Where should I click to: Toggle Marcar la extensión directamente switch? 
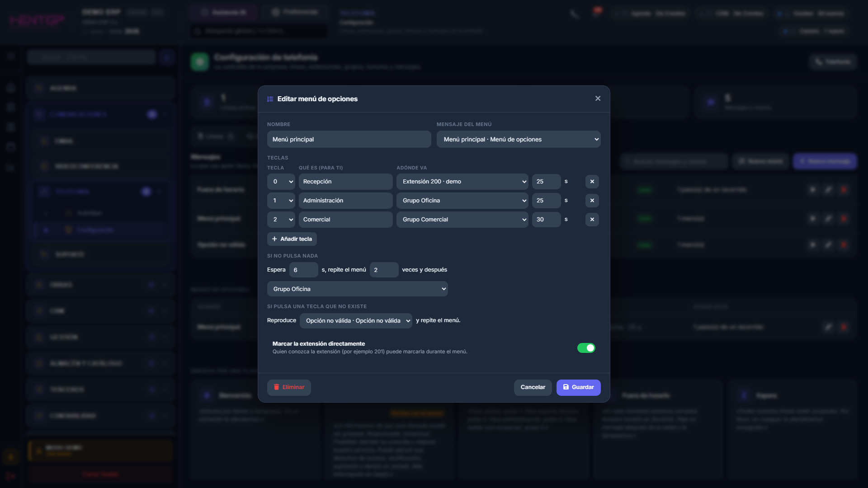pos(586,348)
